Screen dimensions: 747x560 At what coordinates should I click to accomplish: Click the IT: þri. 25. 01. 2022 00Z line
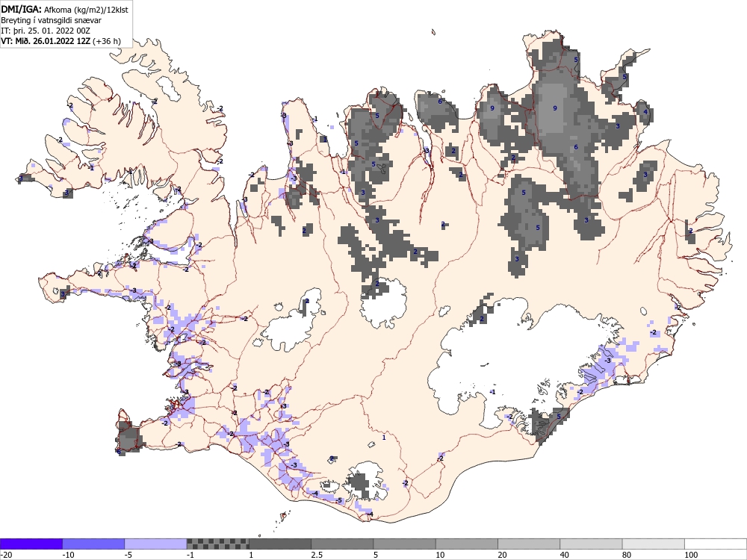46,31
